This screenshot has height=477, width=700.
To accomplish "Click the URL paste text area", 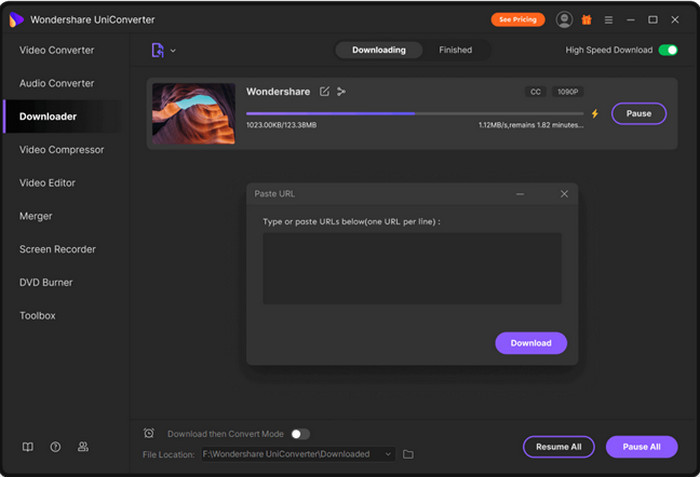I will (412, 268).
